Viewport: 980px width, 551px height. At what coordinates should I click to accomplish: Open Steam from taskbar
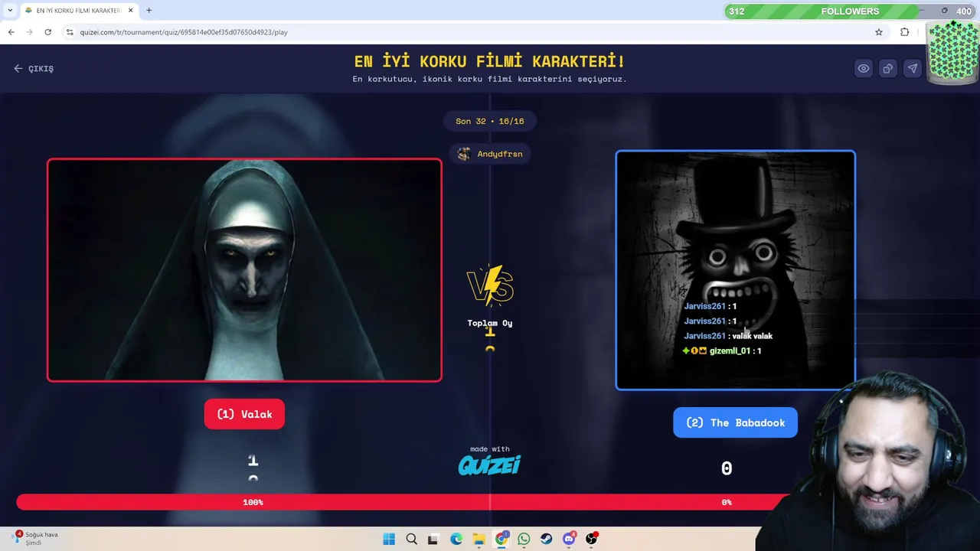(546, 539)
